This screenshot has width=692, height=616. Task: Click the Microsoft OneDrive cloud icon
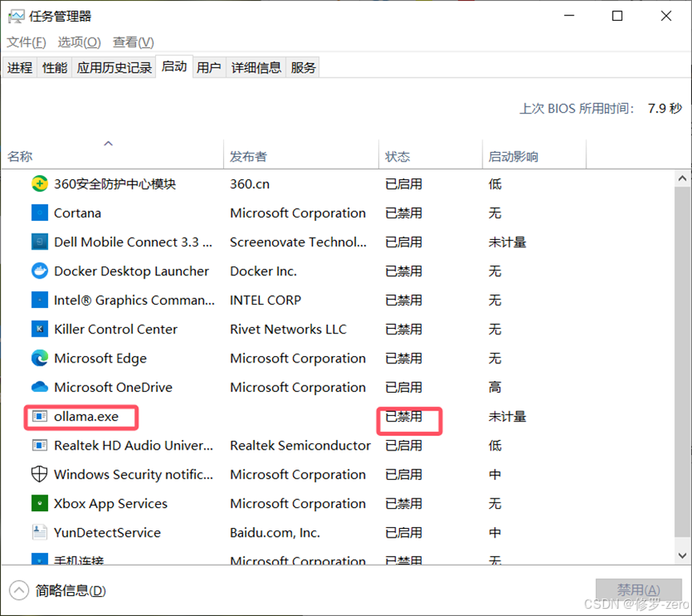40,387
